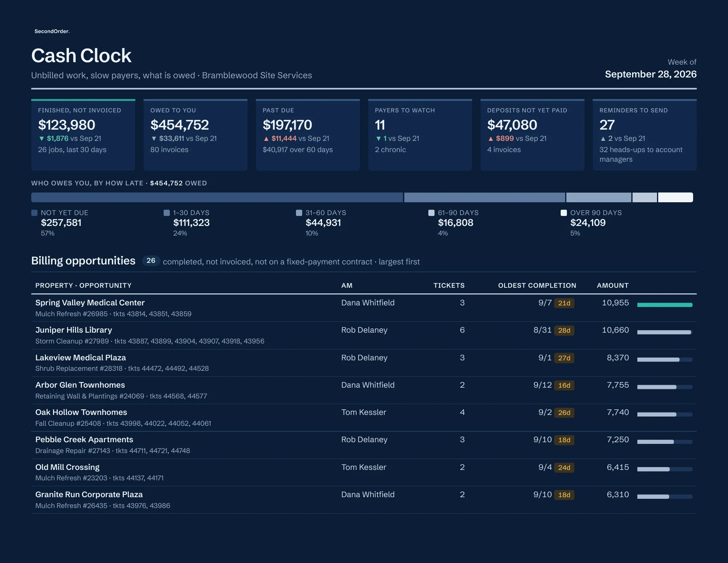This screenshot has height=563, width=728.
Task: Sort by the Amount column header
Action: point(612,285)
